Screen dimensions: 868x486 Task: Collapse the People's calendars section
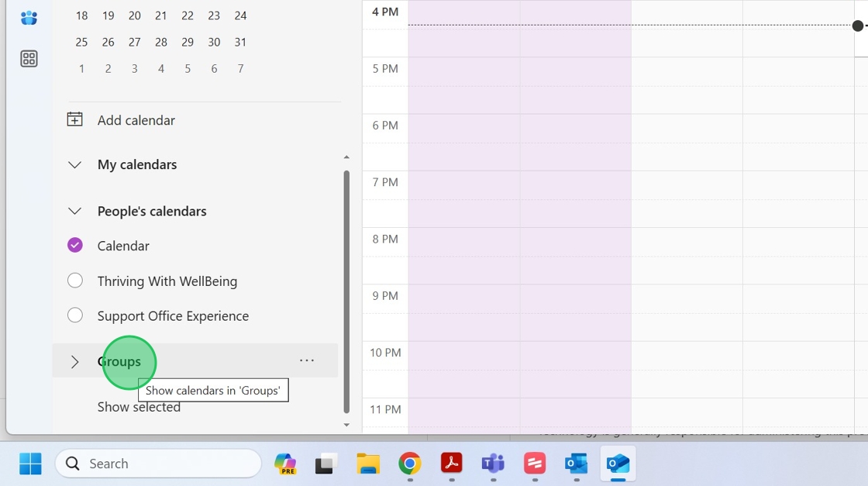click(x=74, y=211)
